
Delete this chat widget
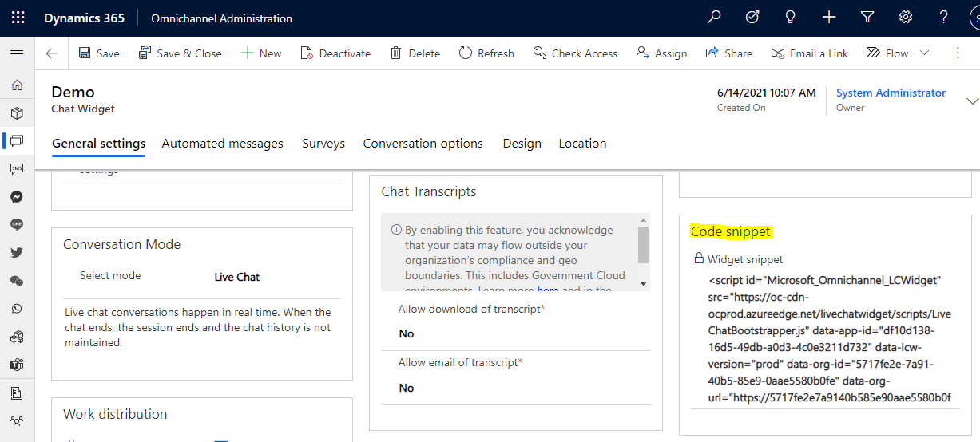(415, 53)
